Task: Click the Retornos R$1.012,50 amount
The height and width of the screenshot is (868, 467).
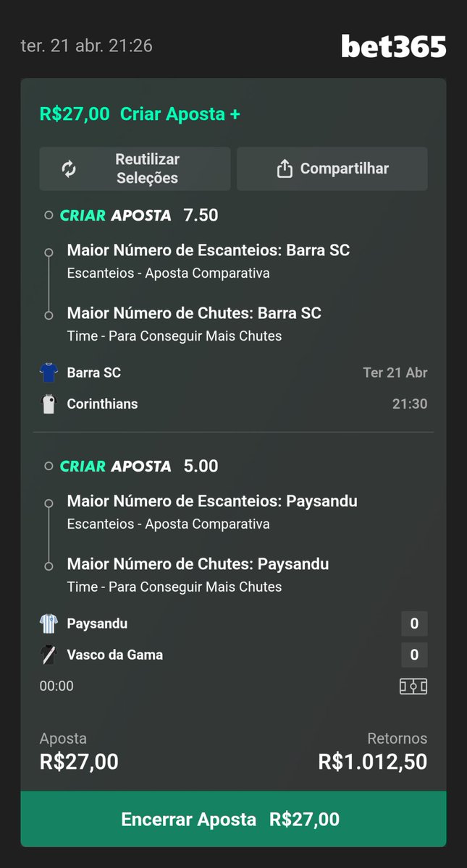Action: 372,762
